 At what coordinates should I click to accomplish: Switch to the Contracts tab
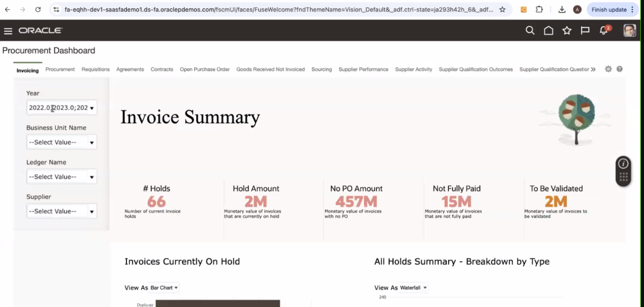(162, 69)
